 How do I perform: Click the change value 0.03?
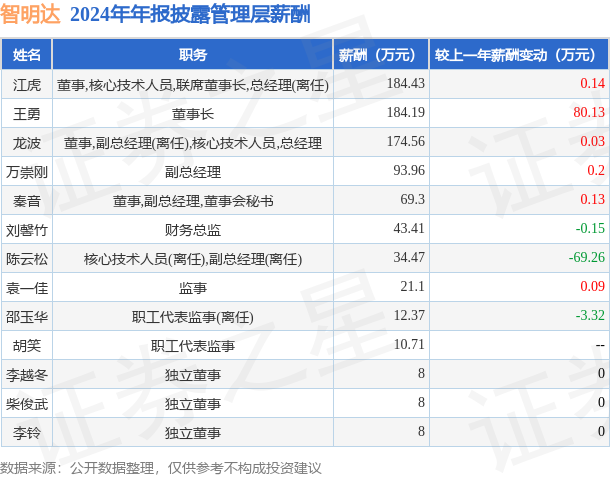[x=592, y=141]
